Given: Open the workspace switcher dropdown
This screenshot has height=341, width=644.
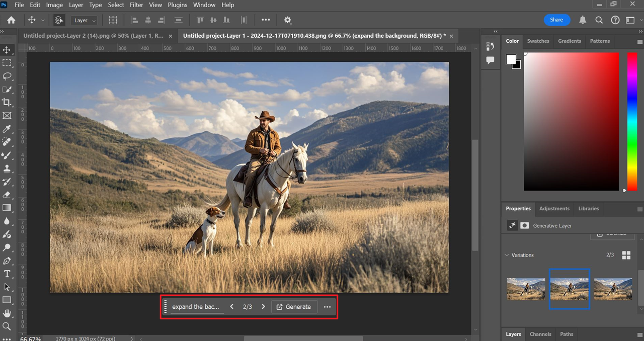Looking at the screenshot, I should (x=630, y=20).
